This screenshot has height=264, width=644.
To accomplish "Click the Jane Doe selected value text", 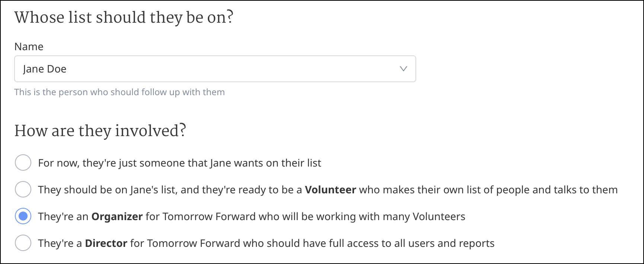I will 45,69.
